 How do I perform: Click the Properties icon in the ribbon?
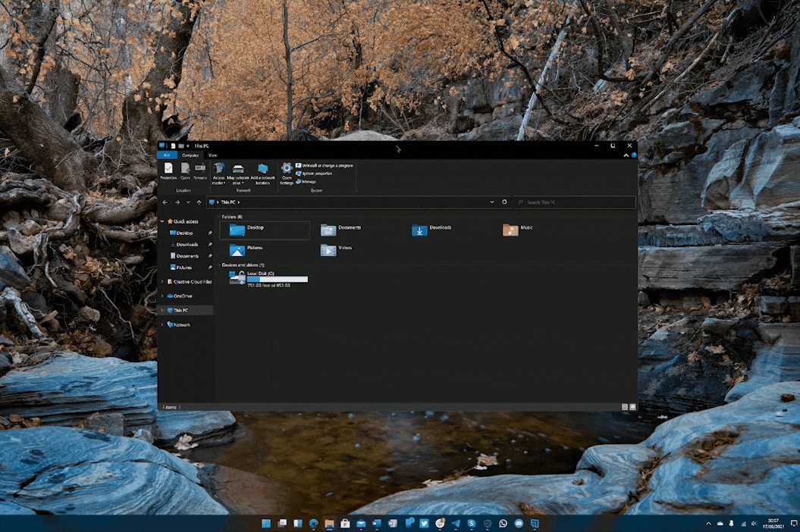point(168,171)
